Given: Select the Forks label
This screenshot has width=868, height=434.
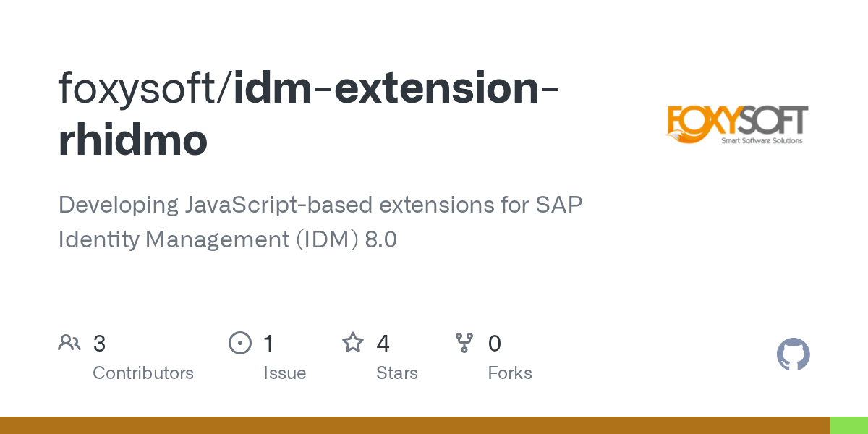Looking at the screenshot, I should point(510,373).
